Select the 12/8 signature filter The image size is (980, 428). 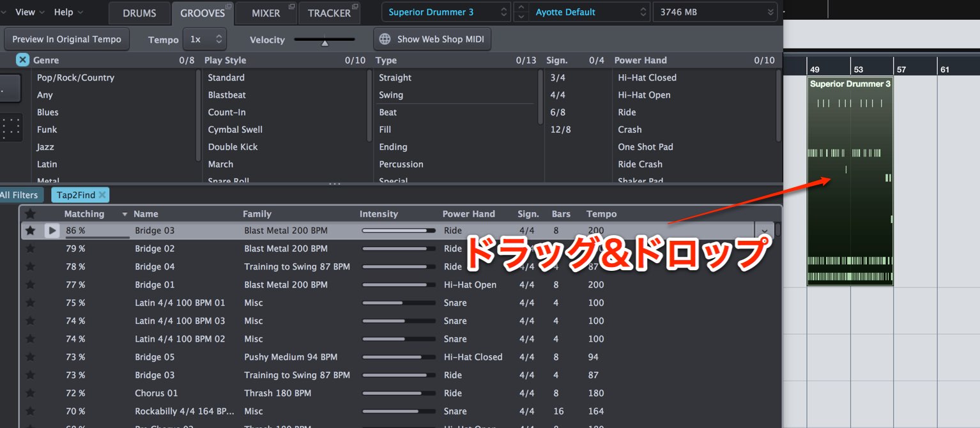[x=560, y=129]
